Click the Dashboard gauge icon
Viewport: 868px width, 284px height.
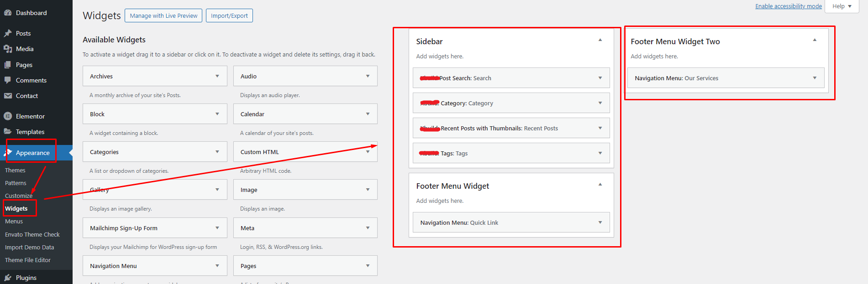coord(8,13)
